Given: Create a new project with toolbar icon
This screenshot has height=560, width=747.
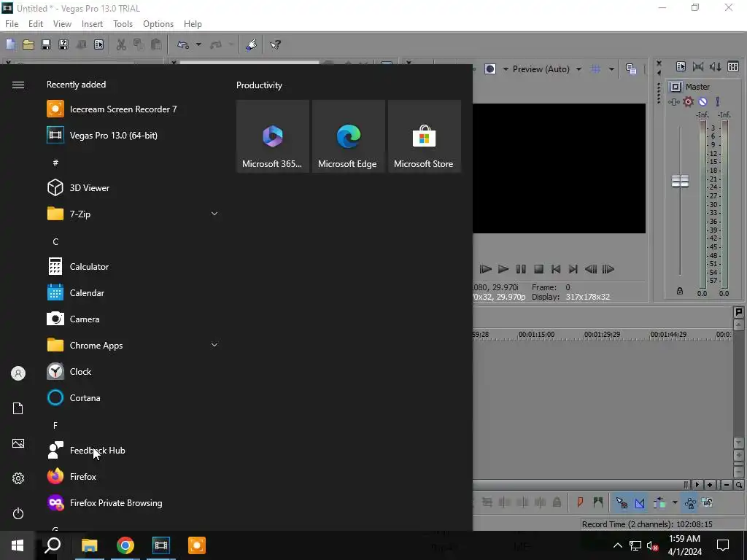Looking at the screenshot, I should (x=10, y=44).
